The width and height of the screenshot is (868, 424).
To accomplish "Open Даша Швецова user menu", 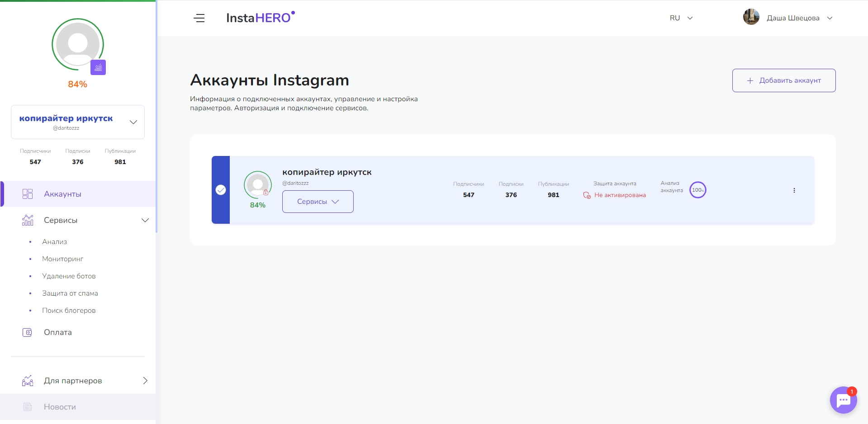I will point(799,18).
